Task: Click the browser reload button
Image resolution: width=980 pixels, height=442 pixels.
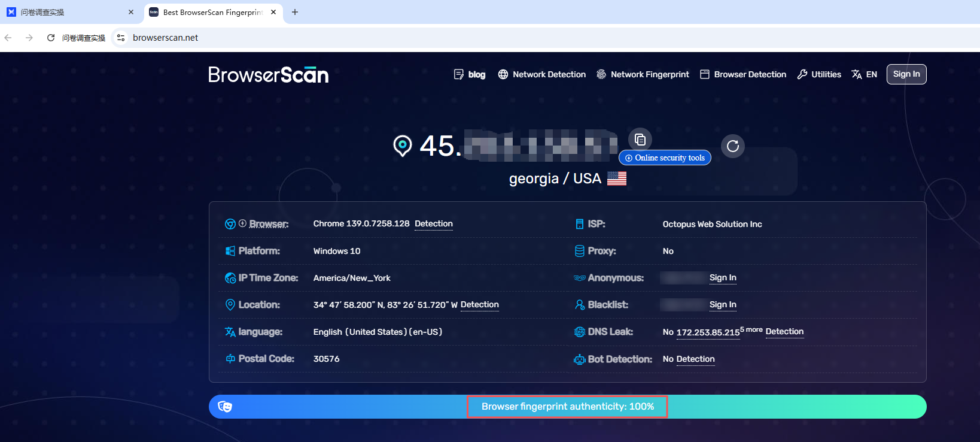Action: 51,38
